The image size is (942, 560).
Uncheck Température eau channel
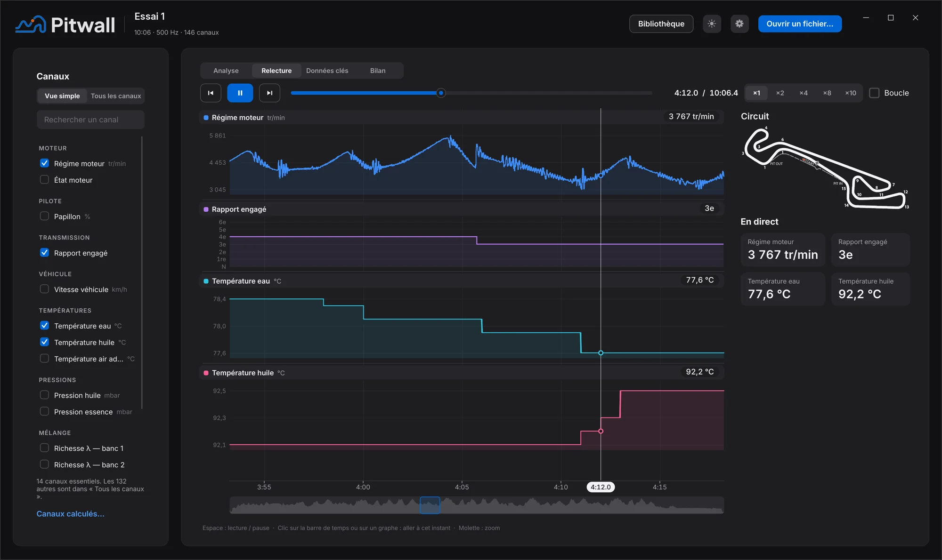click(x=44, y=326)
